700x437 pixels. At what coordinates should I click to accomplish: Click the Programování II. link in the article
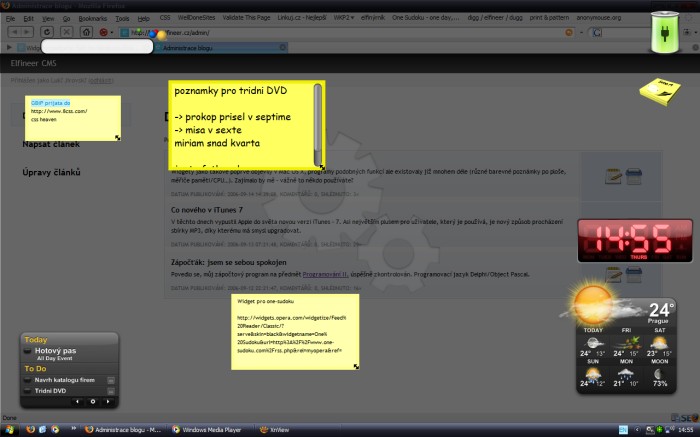(325, 275)
